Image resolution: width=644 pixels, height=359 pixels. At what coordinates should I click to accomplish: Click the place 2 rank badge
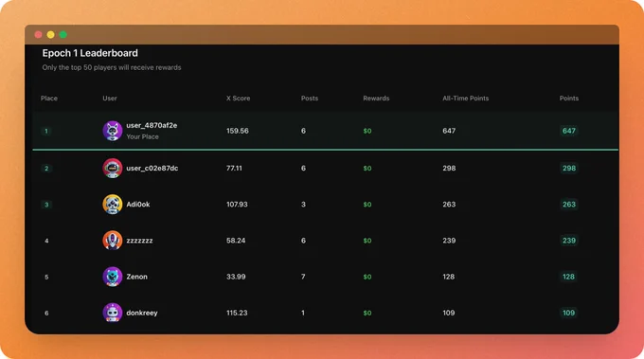pos(46,168)
